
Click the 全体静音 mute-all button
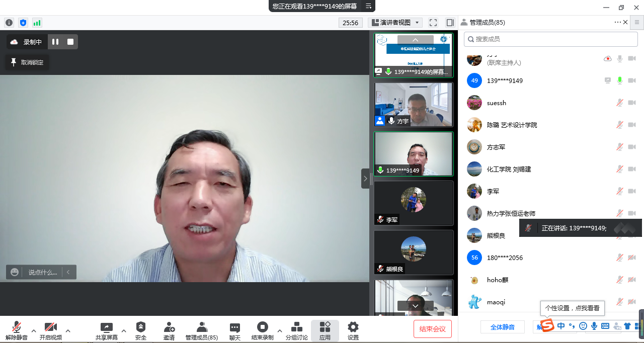[x=503, y=327]
